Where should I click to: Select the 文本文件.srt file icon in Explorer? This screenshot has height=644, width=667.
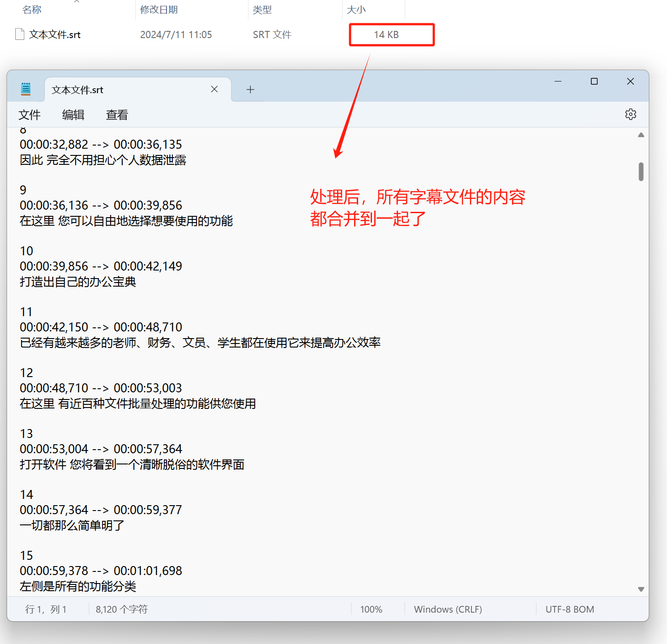click(20, 34)
